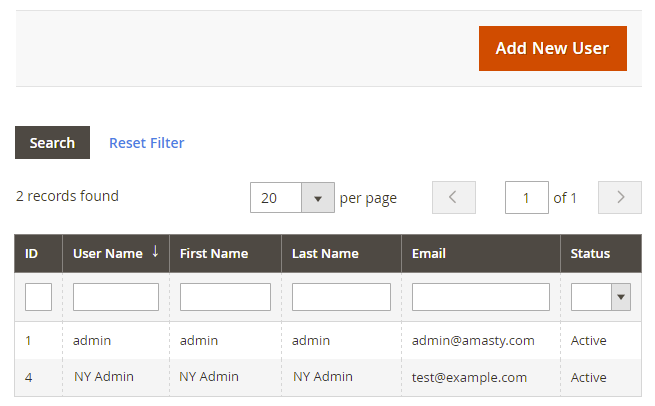Viewport: 655px width, 406px height.
Task: Click the Email filter input
Action: tap(480, 297)
